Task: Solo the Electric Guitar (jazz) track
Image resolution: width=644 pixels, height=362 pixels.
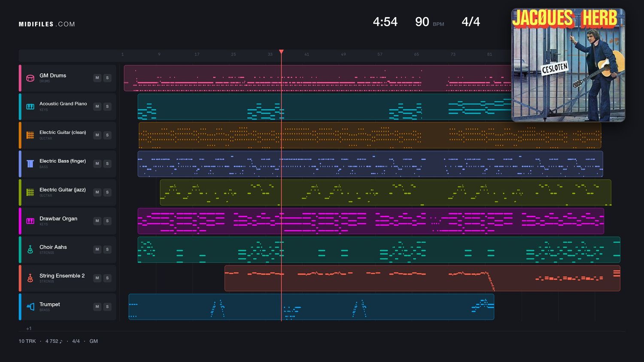Action: click(x=107, y=192)
